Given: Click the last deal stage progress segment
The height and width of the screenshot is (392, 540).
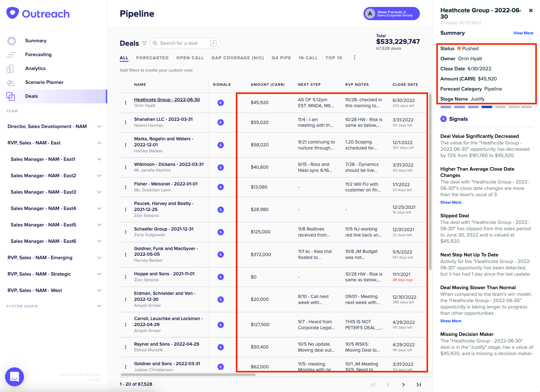Looking at the screenshot, I should click(526, 107).
